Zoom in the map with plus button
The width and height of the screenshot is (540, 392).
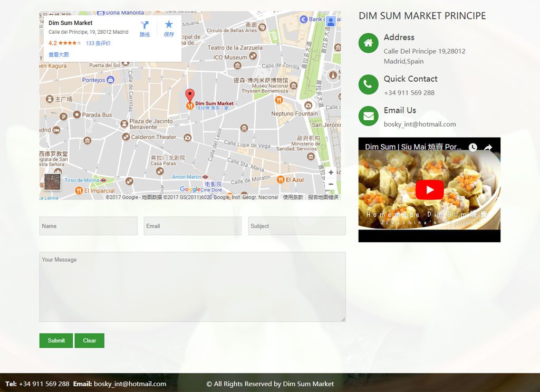(x=331, y=172)
